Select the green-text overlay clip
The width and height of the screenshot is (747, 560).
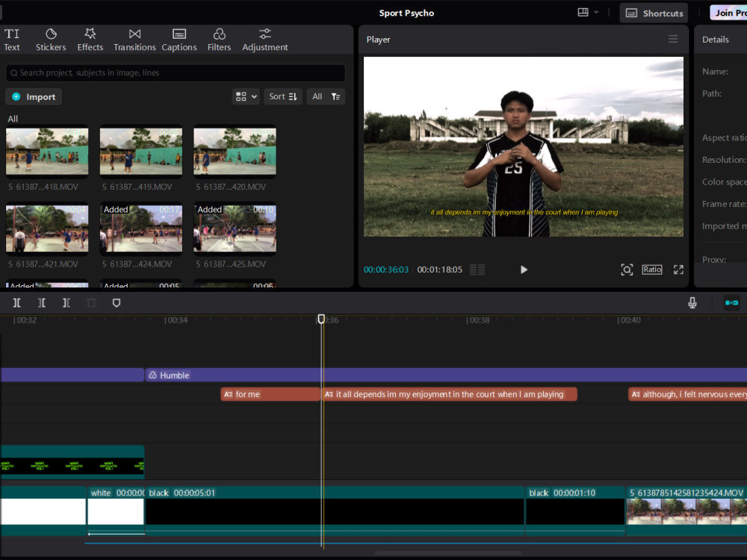point(72,462)
